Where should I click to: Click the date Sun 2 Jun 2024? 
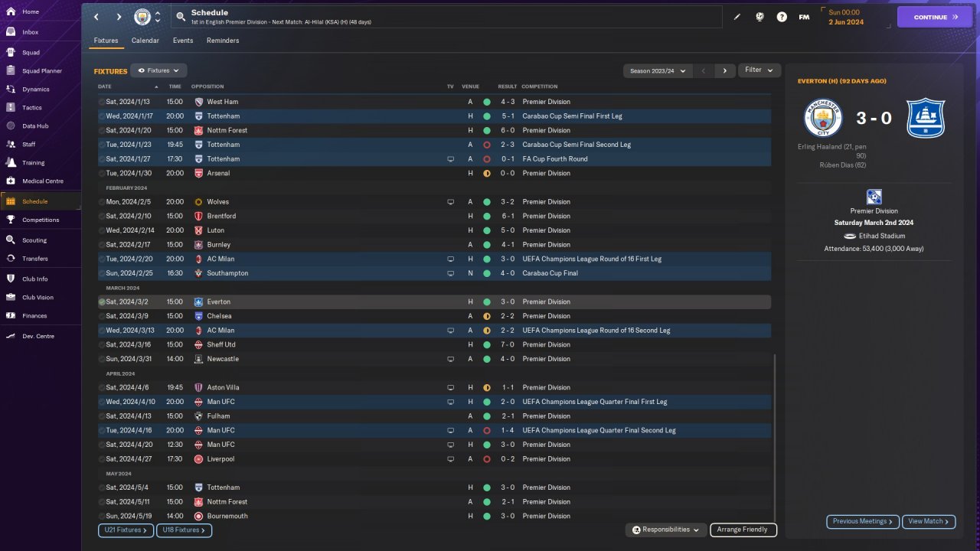[x=845, y=17]
